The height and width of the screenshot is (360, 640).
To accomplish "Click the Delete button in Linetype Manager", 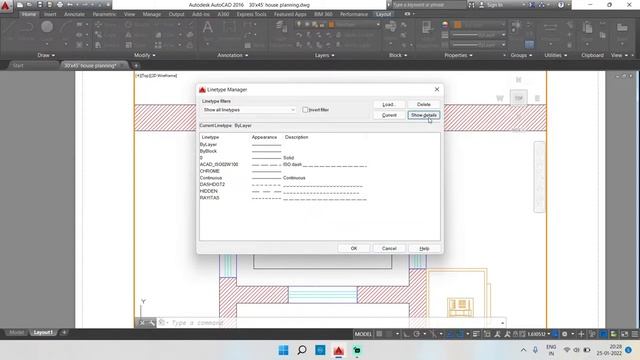I will tap(424, 104).
